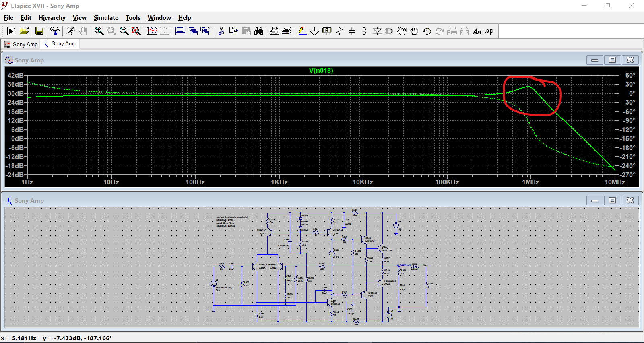Open print setup icon

pyautogui.click(x=287, y=31)
